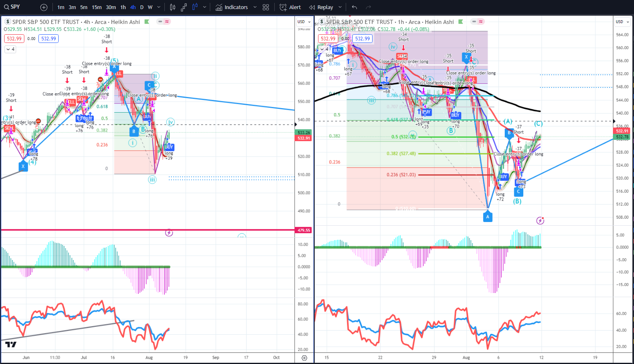Choose the 30m timeframe
Screen dimensions: 634x364
[x=111, y=7]
